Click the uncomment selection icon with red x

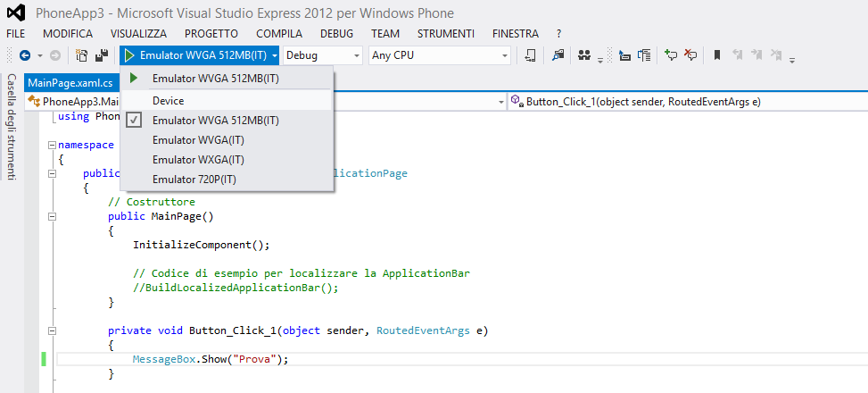(690, 54)
